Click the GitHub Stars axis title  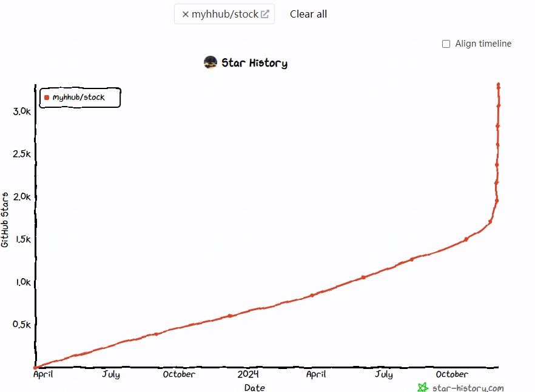point(5,219)
